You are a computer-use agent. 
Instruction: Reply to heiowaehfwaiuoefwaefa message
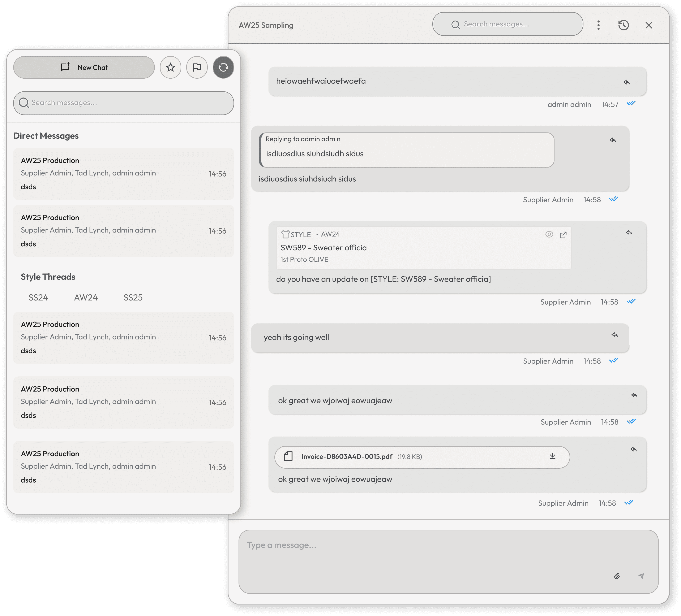(x=627, y=82)
